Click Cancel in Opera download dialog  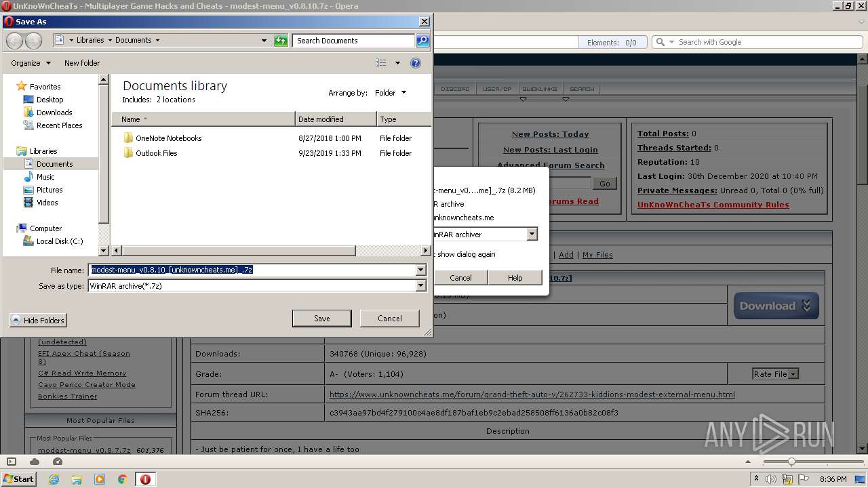coord(460,278)
